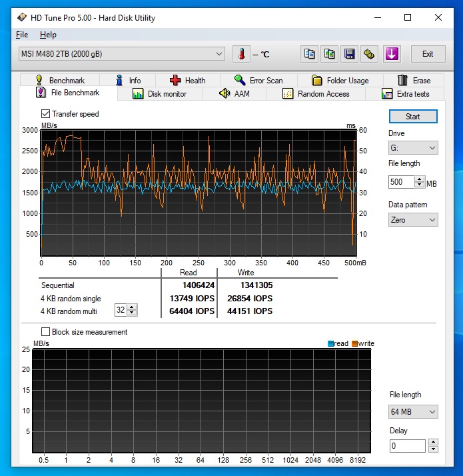The width and height of the screenshot is (463, 476).
Task: Open the File menu
Action: (22, 35)
